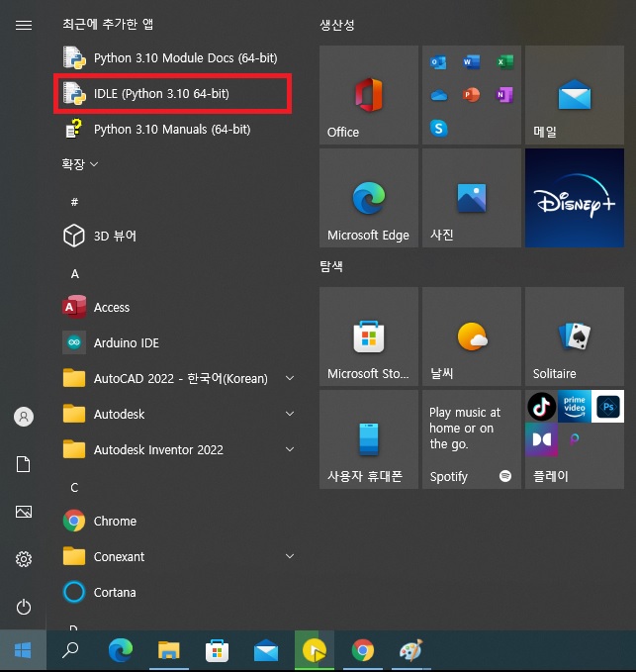The image size is (636, 672).
Task: Click the letter C group header
Action: tap(74, 487)
